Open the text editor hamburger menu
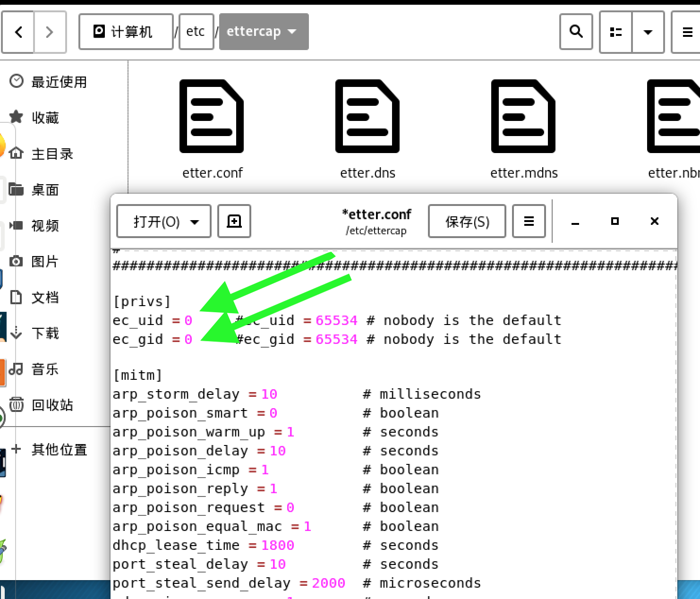Image resolution: width=700 pixels, height=599 pixels. click(x=529, y=221)
